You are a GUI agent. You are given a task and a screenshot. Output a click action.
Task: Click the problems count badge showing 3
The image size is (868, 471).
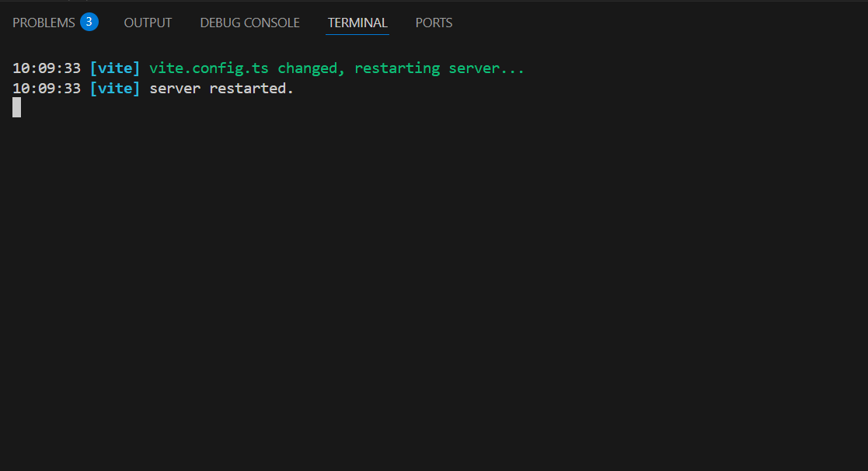pyautogui.click(x=88, y=22)
